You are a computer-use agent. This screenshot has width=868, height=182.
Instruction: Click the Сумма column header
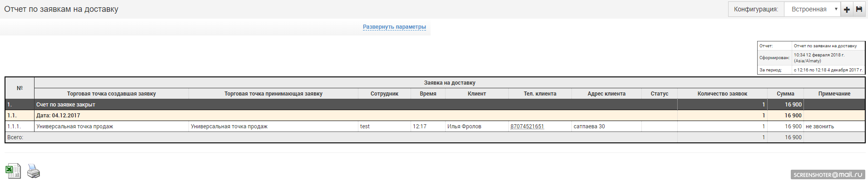point(785,94)
